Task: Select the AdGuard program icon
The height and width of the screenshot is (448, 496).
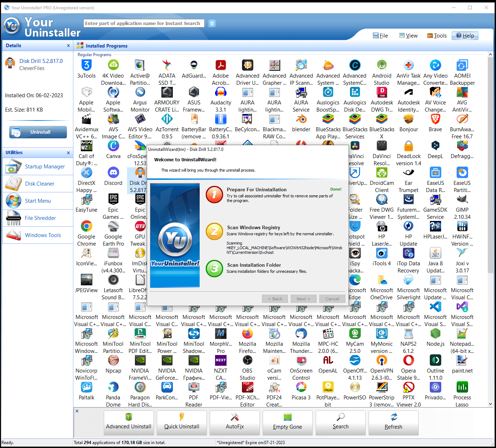Action: pyautogui.click(x=194, y=65)
